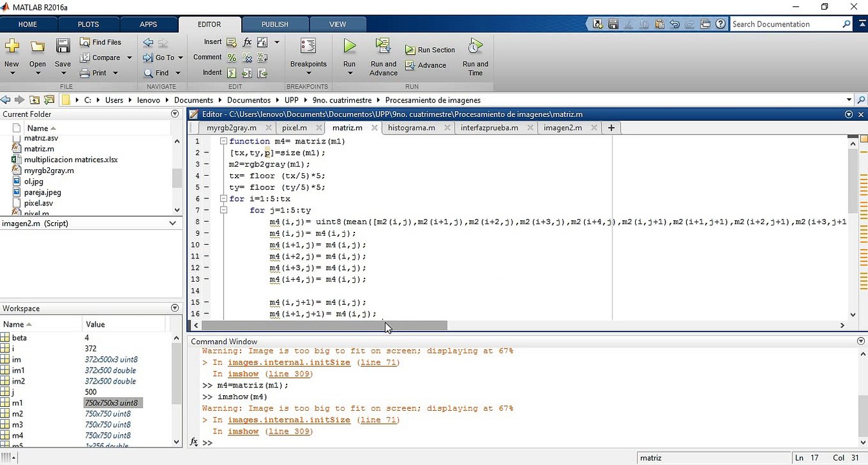
Task: Collapse the inner for loop fold line 7
Action: click(x=223, y=211)
